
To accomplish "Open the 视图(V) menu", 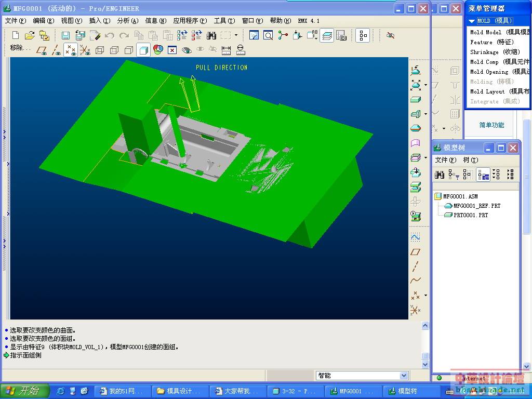I will pos(72,21).
